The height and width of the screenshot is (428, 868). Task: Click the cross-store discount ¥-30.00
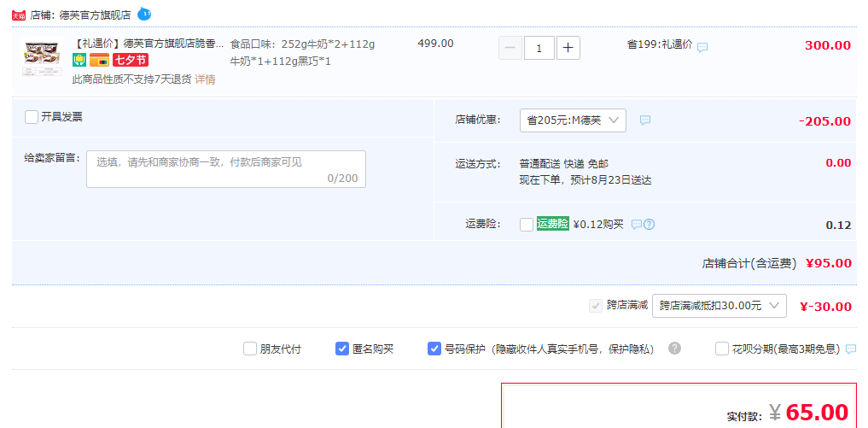[x=826, y=307]
